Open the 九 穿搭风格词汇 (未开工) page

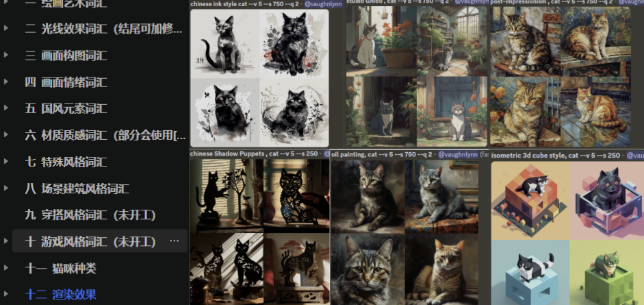point(90,215)
